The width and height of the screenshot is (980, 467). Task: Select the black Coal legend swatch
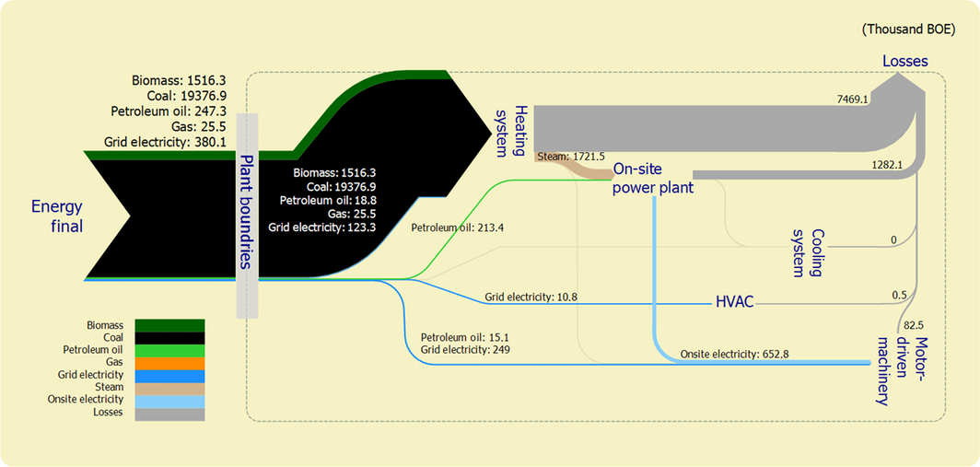[169, 337]
